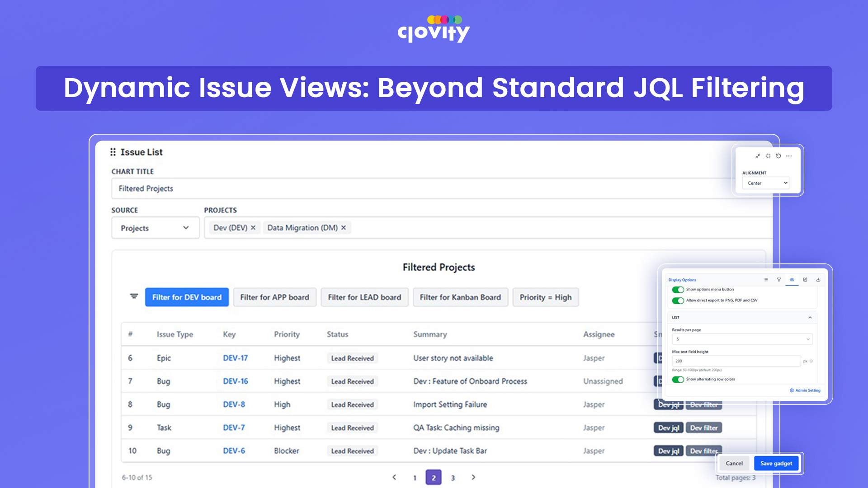The image size is (868, 488).
Task: Open the Alignment Center dropdown
Action: (765, 183)
